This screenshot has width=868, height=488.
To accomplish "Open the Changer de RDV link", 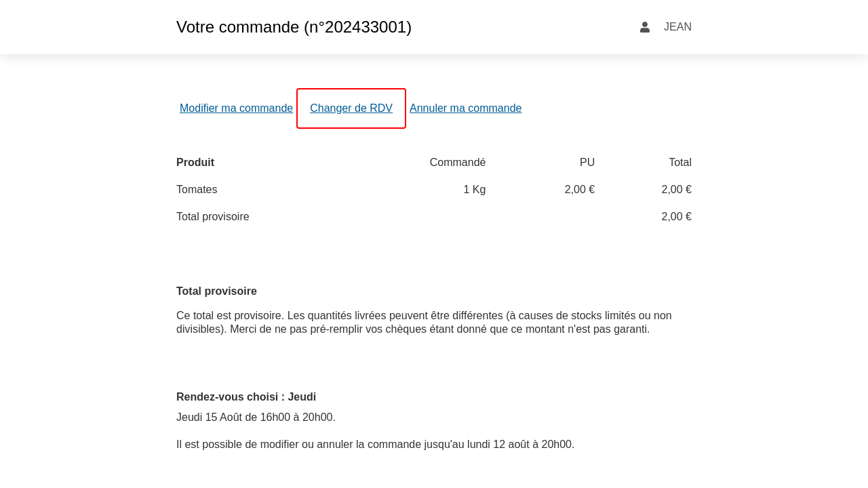I will pyautogui.click(x=351, y=108).
